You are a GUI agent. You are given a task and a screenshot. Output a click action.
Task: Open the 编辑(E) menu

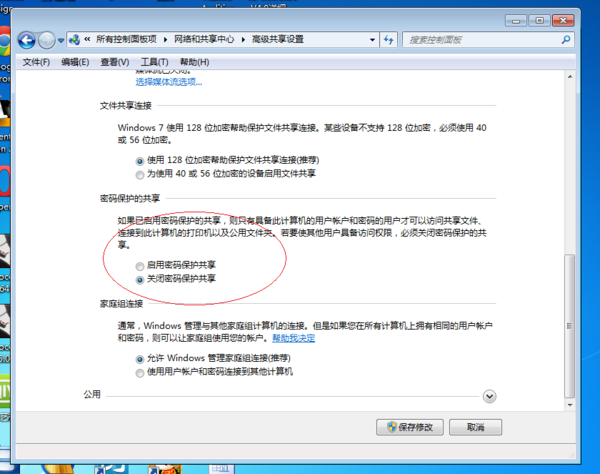75,62
